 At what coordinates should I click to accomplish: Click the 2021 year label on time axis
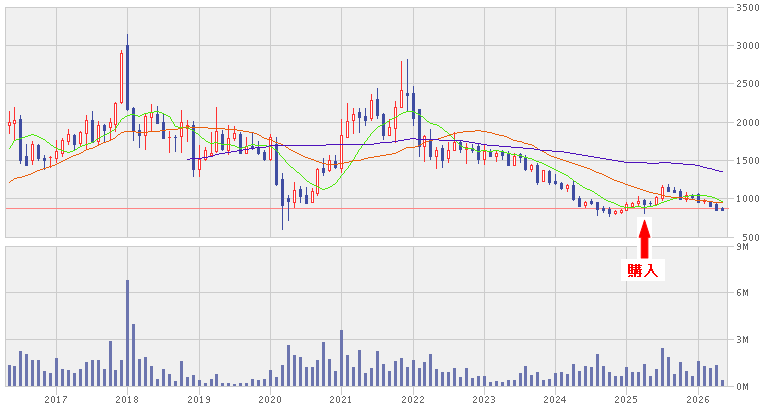point(341,400)
